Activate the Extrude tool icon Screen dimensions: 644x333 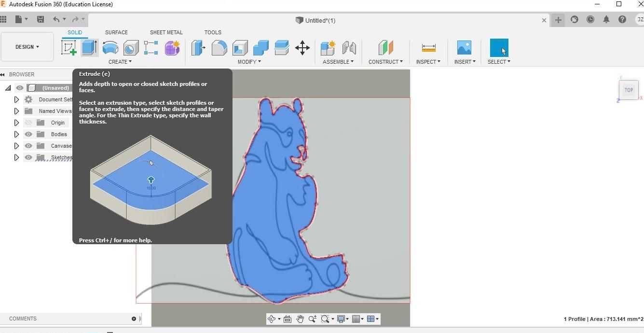pos(90,48)
